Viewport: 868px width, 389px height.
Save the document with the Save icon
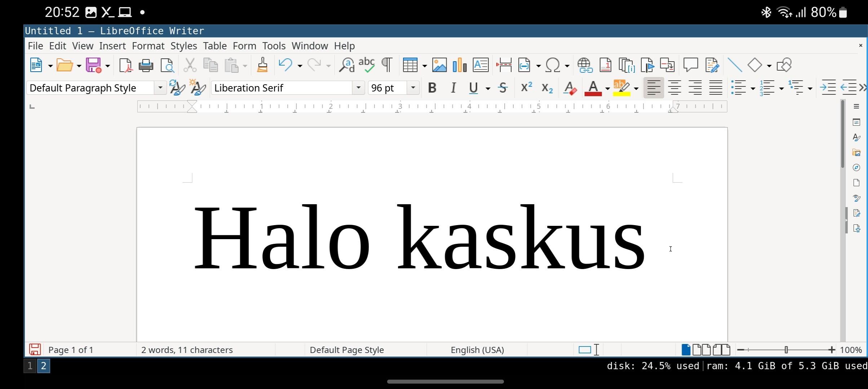pyautogui.click(x=94, y=66)
